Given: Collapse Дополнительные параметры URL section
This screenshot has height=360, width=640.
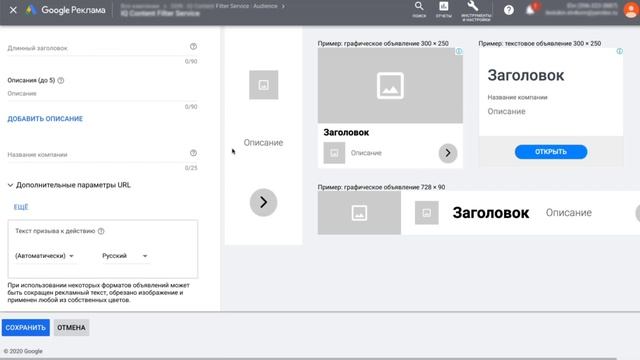Looking at the screenshot, I should click(69, 185).
